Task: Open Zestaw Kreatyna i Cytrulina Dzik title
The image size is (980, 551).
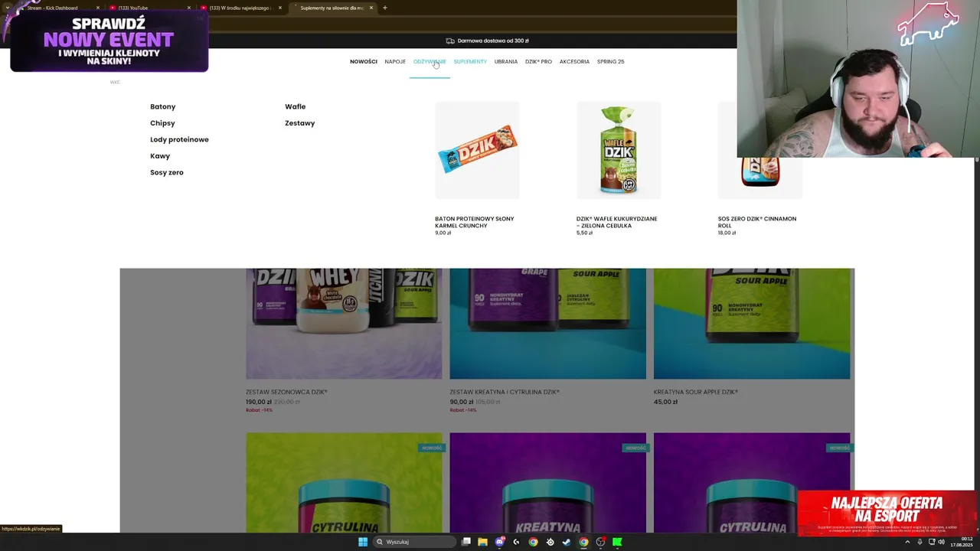Action: (x=505, y=392)
